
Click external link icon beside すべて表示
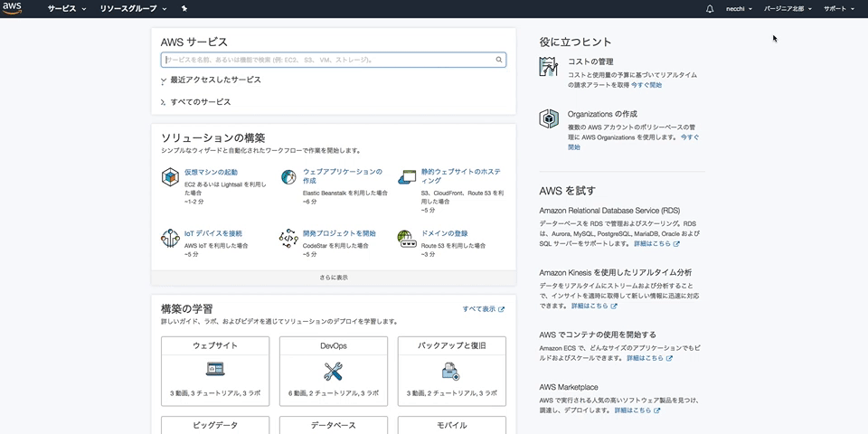click(x=502, y=309)
